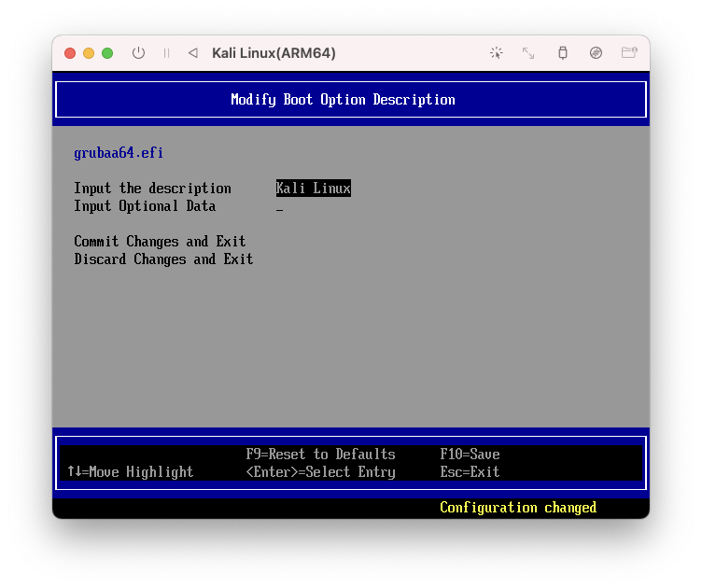Click the pause icon in the toolbar
702x588 pixels.
pos(166,53)
